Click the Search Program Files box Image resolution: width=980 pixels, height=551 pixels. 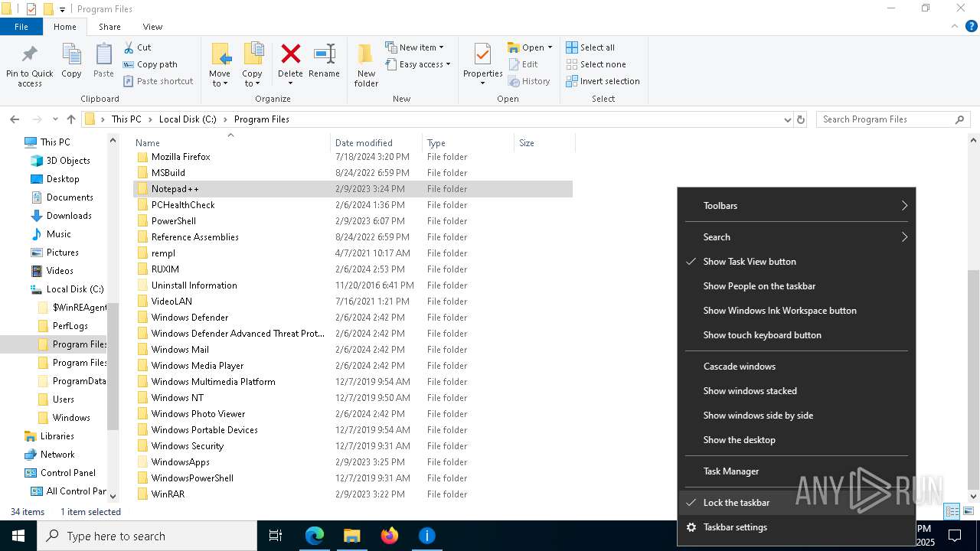(893, 119)
